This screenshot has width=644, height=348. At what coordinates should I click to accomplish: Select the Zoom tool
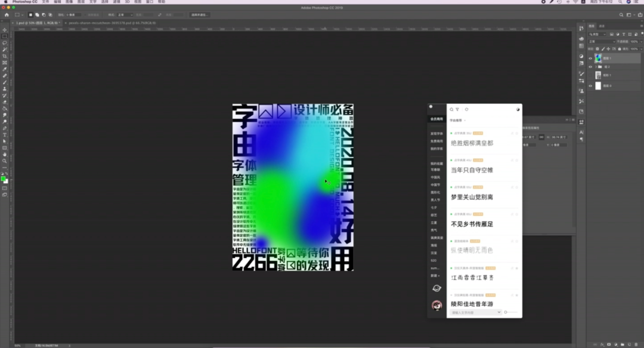(x=5, y=161)
